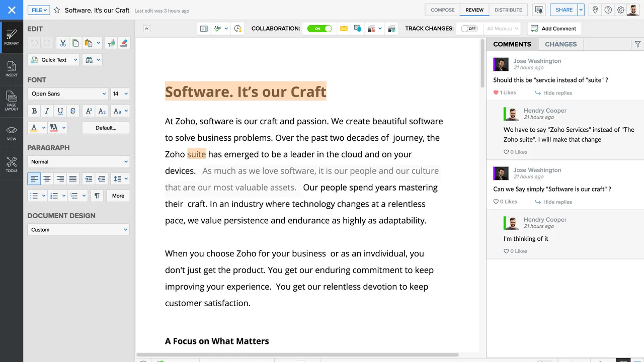The height and width of the screenshot is (362, 644).
Task: Turn off the Collaboration toggle
Action: point(319,29)
